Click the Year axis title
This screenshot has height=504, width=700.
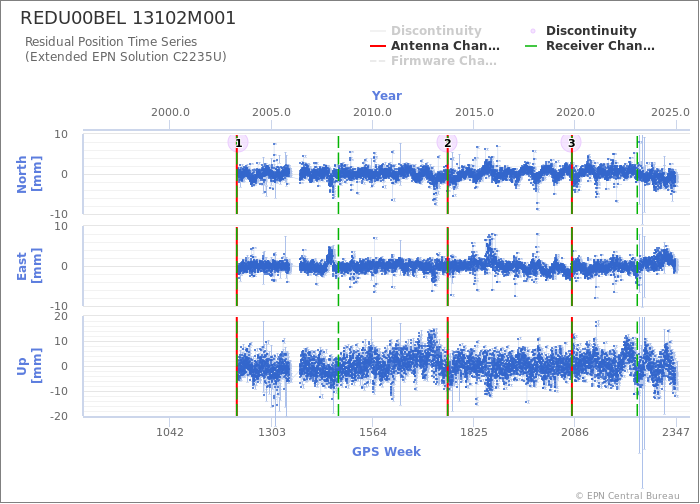point(387,96)
